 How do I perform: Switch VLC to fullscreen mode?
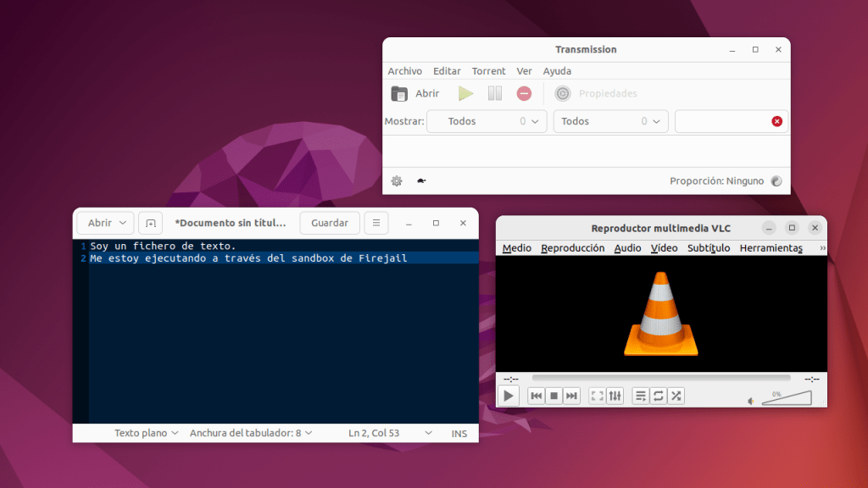coord(596,396)
